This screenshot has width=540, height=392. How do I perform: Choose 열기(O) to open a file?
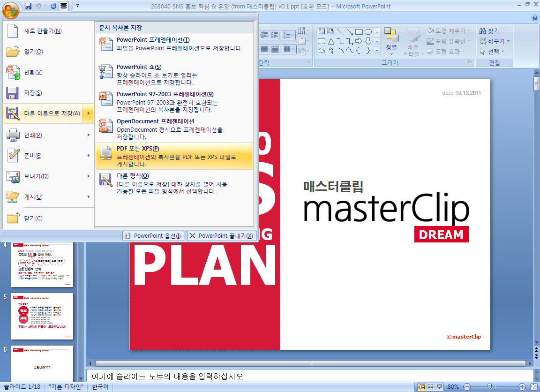[48, 52]
